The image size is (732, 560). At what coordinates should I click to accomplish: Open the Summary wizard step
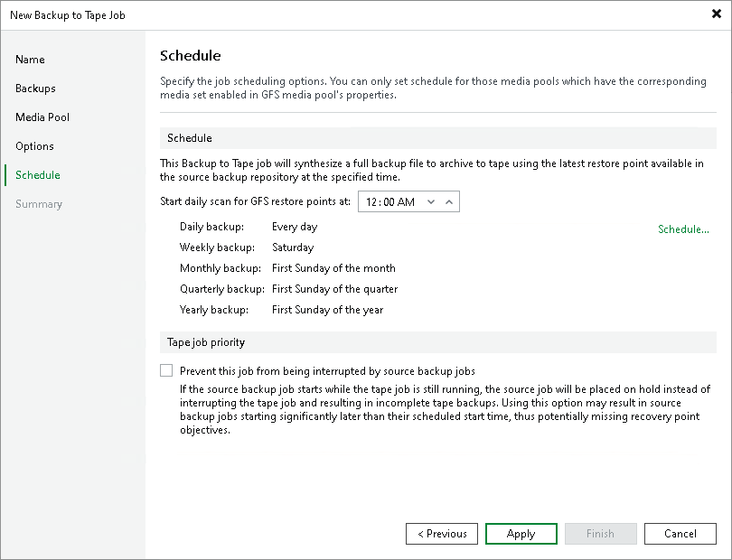(39, 203)
